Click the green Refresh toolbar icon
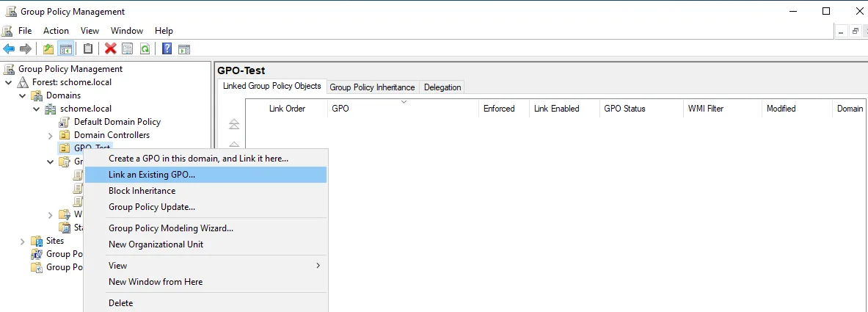Viewport: 868px width, 312px height. pyautogui.click(x=145, y=48)
